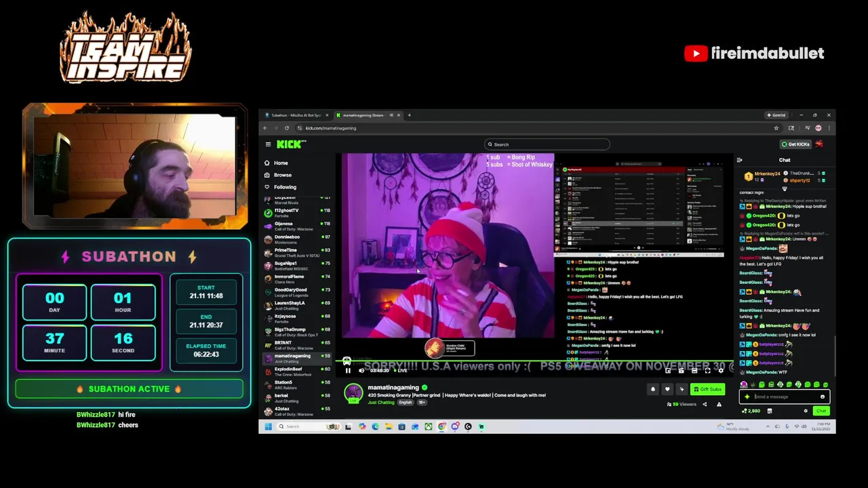868x488 pixels.
Task: Open the channel points shop icon
Action: pyautogui.click(x=769, y=411)
